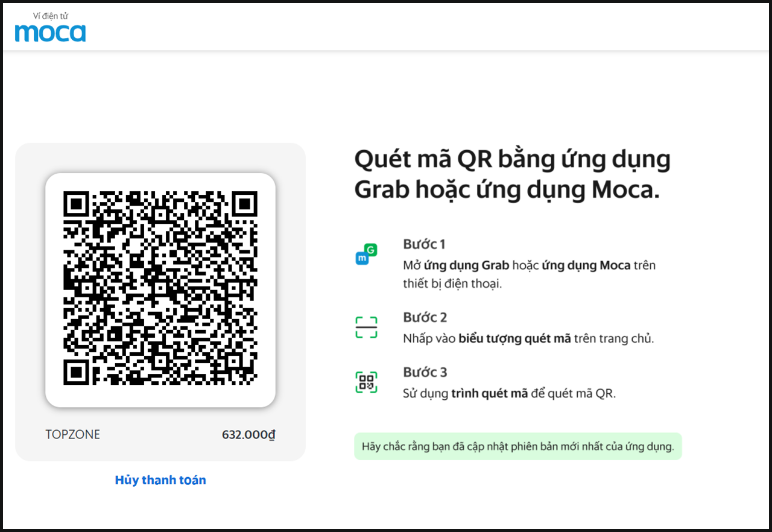The image size is (772, 532).
Task: Click the Bước 2 heading
Action: (425, 317)
